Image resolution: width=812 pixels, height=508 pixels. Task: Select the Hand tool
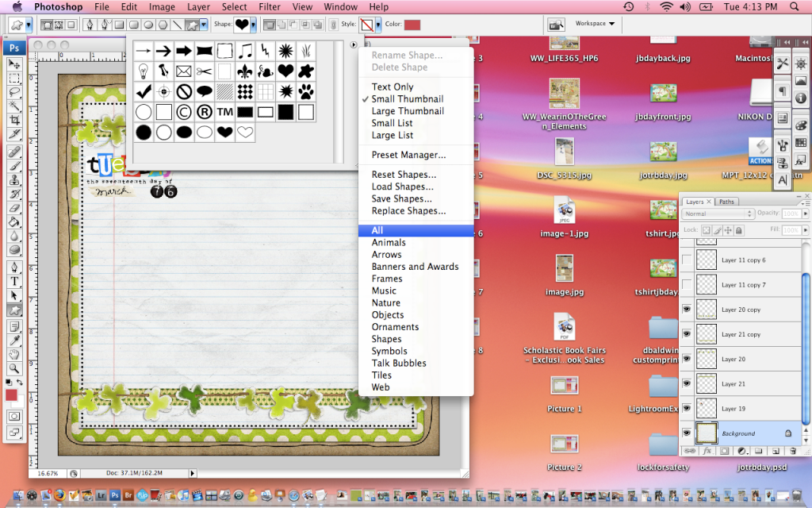click(x=14, y=355)
